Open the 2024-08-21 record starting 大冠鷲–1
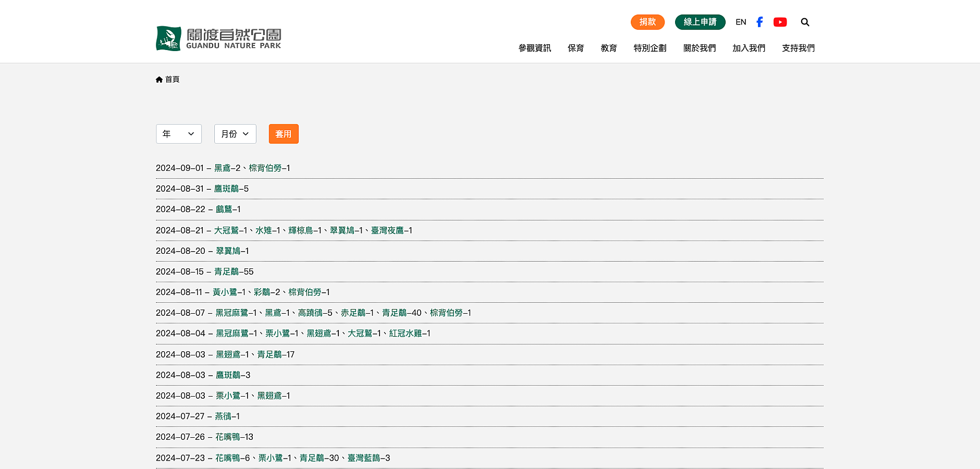Image resolution: width=980 pixels, height=469 pixels. 313,230
